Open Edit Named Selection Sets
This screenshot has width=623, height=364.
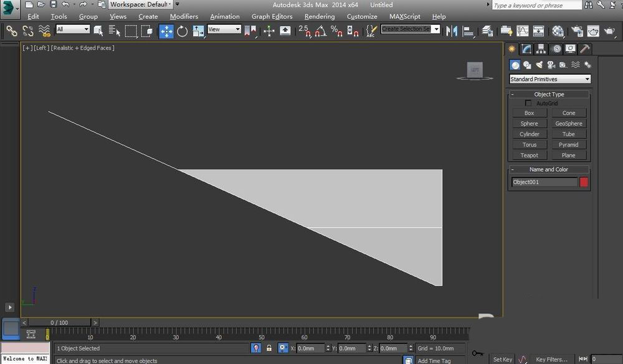click(x=371, y=30)
